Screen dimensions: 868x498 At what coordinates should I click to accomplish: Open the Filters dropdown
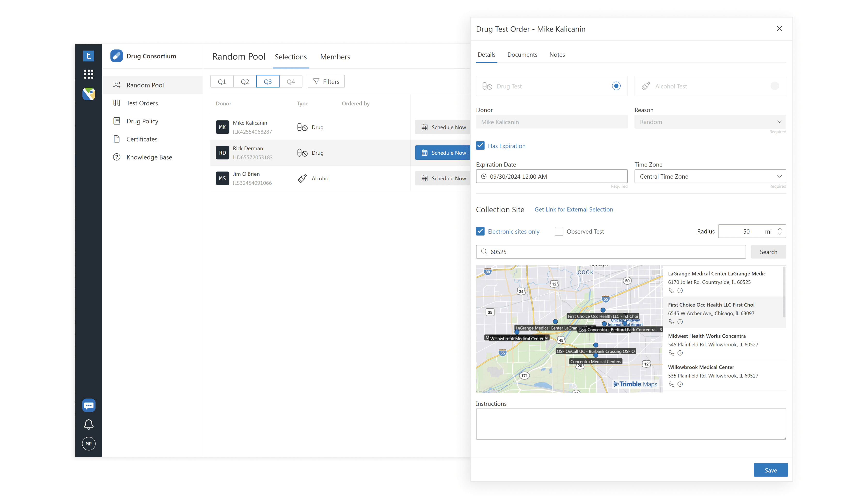pos(326,81)
